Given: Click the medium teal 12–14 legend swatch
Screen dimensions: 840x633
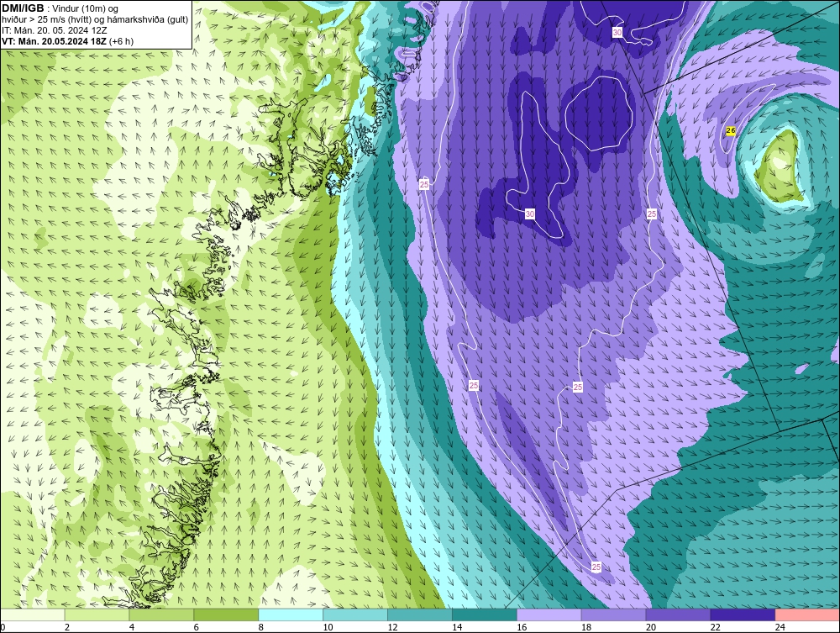Looking at the screenshot, I should [x=420, y=615].
